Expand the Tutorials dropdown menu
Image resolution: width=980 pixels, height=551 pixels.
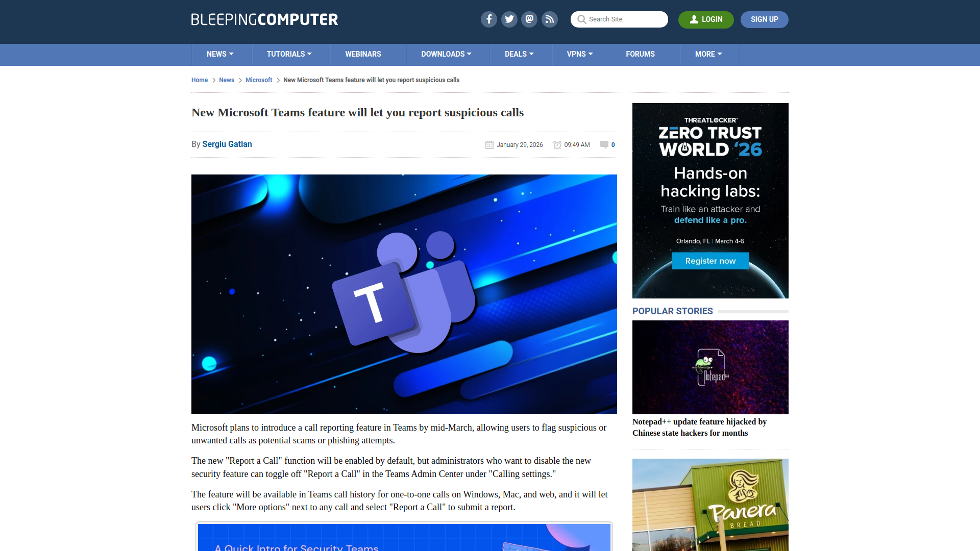[x=289, y=54]
